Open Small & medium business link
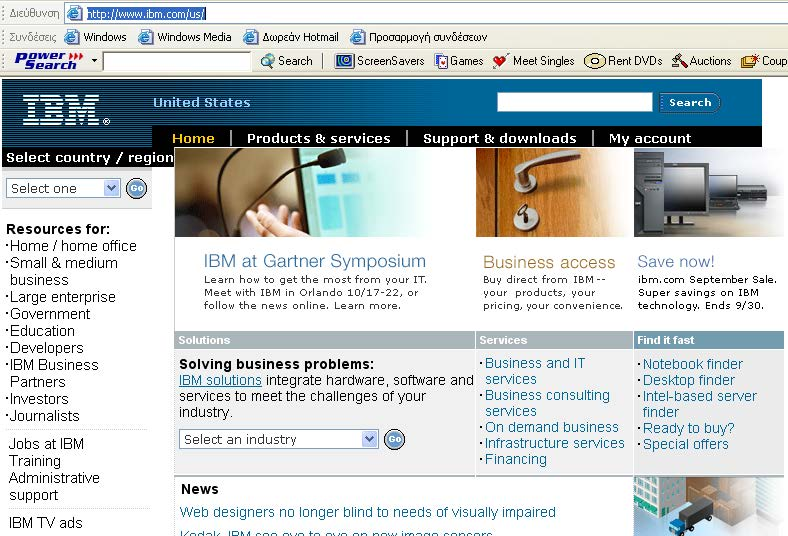The width and height of the screenshot is (788, 536). tap(63, 271)
